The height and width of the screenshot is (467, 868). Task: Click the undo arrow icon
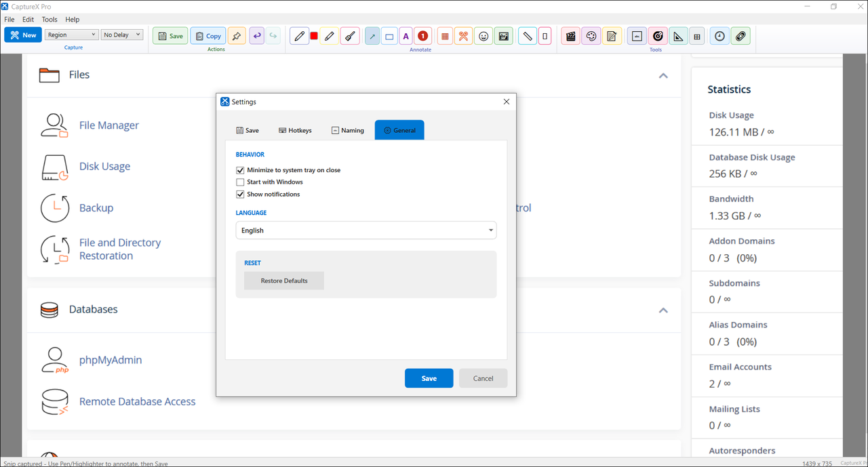(256, 36)
